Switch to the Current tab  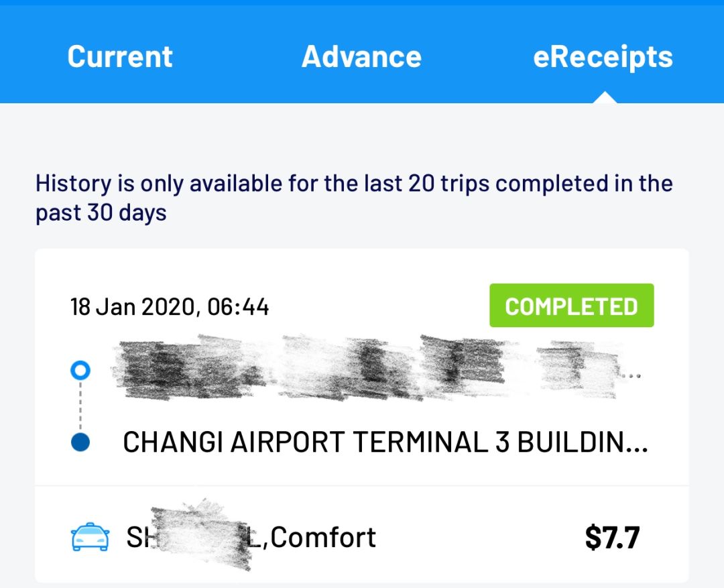coord(120,56)
